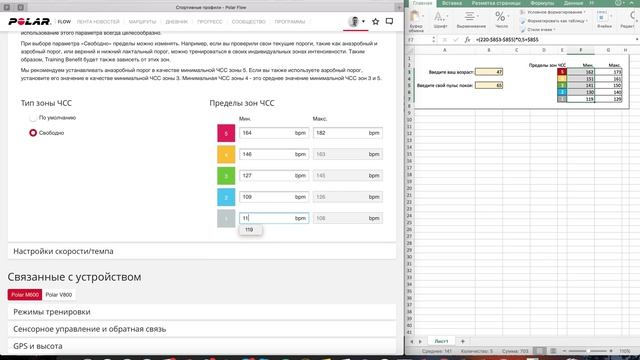Go to the Маршруты menu item

click(x=142, y=22)
